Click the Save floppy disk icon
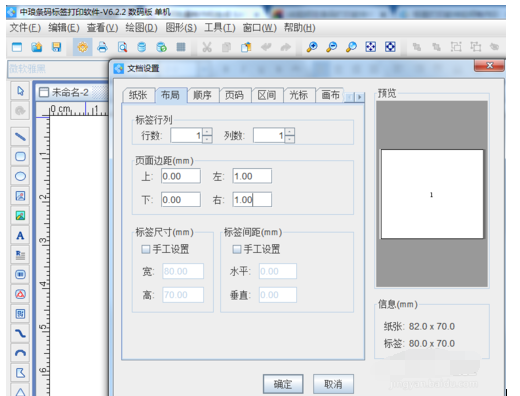 click(56, 47)
